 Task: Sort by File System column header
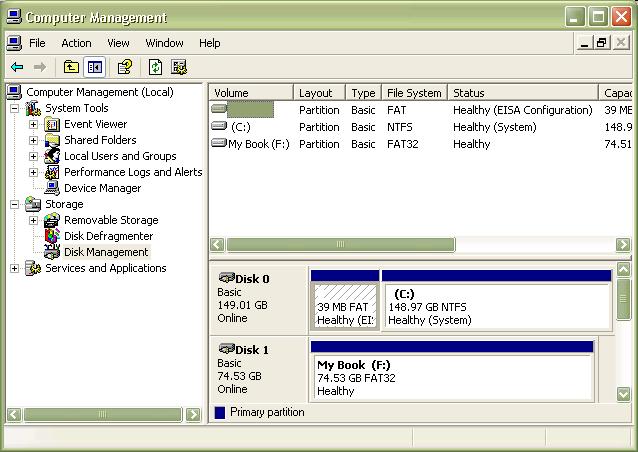click(x=413, y=93)
